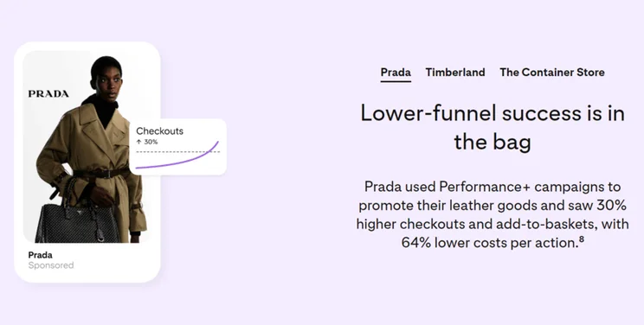The height and width of the screenshot is (325, 644).
Task: Click the black handbag in the ad
Action: 78,221
